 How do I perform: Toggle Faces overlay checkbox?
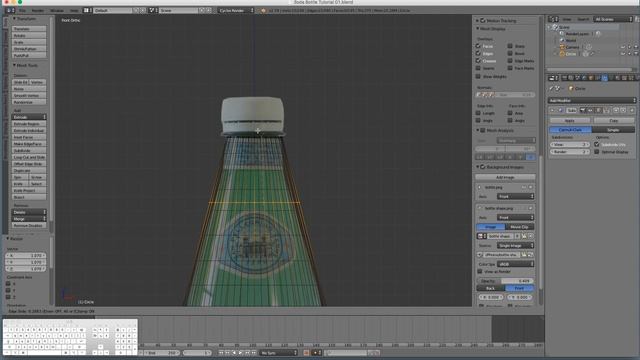click(478, 46)
